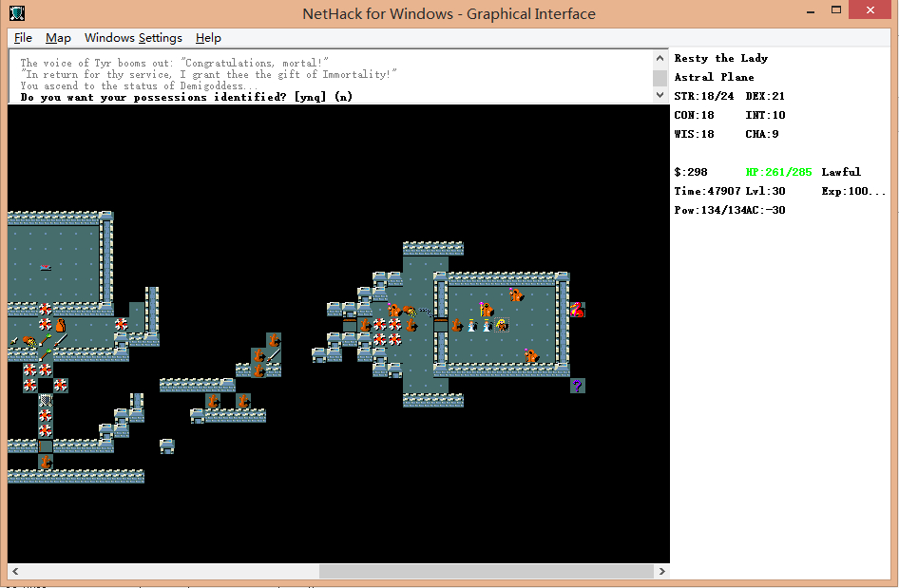Minimize the NetHack window

pyautogui.click(x=810, y=10)
